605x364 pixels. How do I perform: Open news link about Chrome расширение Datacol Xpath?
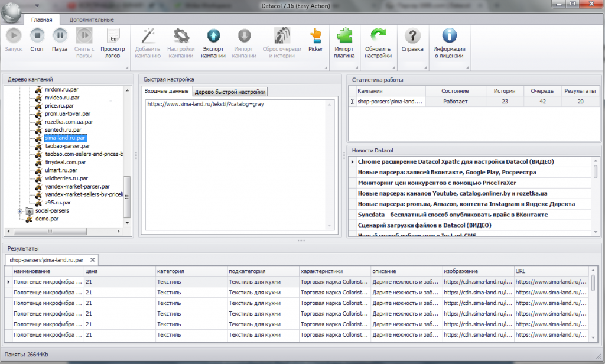click(x=456, y=161)
